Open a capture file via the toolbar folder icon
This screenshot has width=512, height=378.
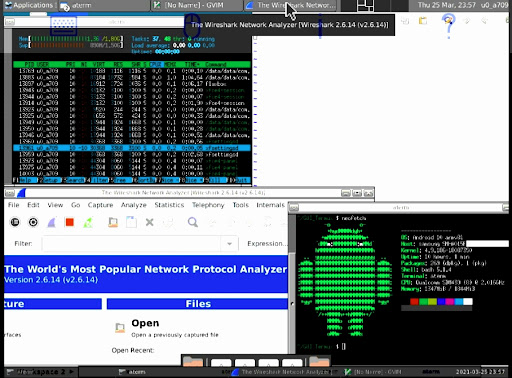(x=113, y=222)
